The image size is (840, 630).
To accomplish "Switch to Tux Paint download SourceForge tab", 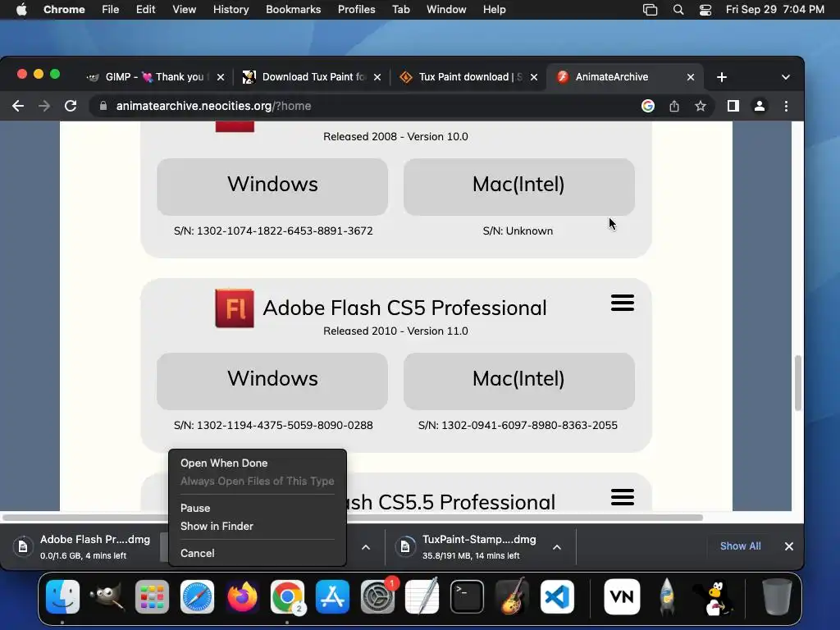I will 468,77.
